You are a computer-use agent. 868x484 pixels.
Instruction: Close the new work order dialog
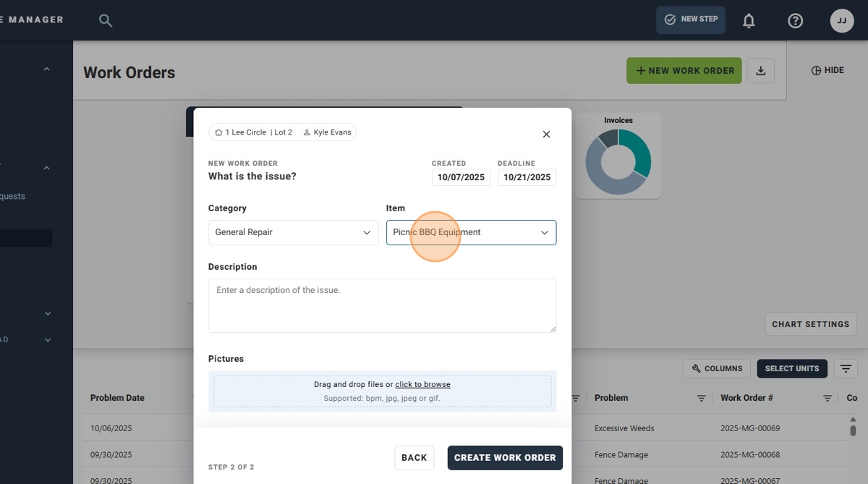546,134
